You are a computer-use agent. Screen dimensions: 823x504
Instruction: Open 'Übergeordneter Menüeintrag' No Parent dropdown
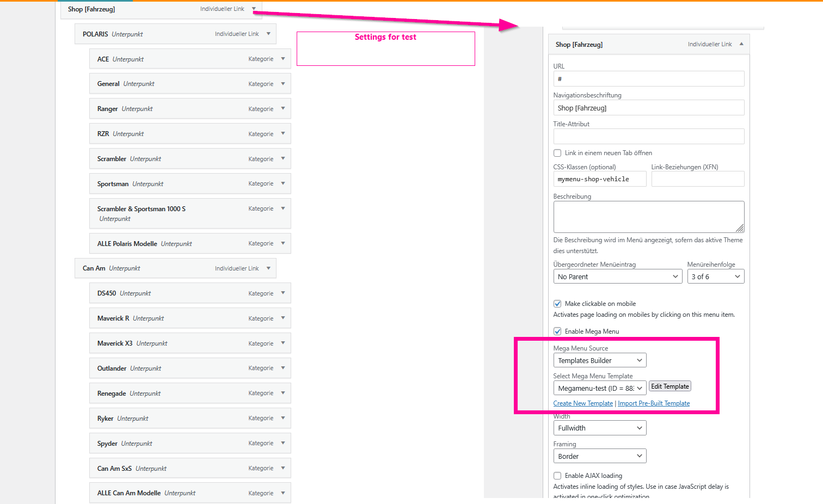(618, 276)
